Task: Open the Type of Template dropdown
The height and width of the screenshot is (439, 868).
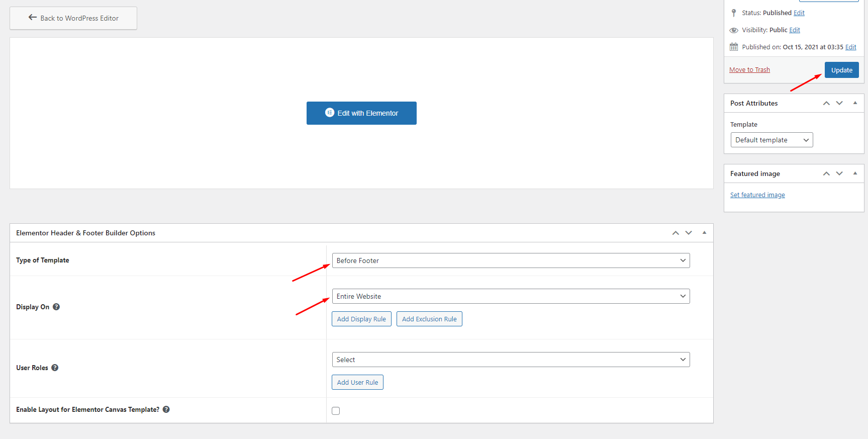Action: click(x=510, y=260)
